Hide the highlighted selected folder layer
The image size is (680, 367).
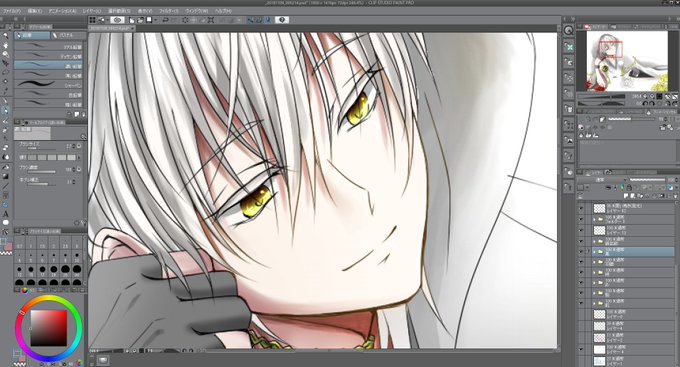pos(582,252)
